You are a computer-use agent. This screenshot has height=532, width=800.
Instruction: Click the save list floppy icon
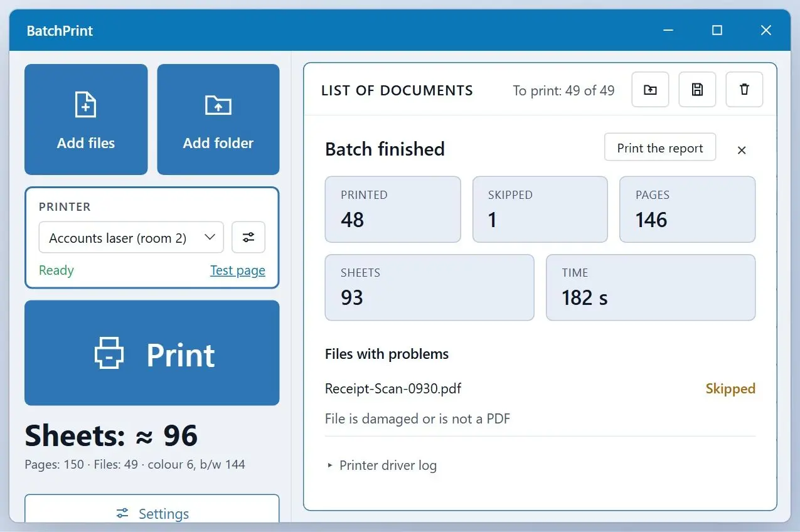pyautogui.click(x=697, y=90)
